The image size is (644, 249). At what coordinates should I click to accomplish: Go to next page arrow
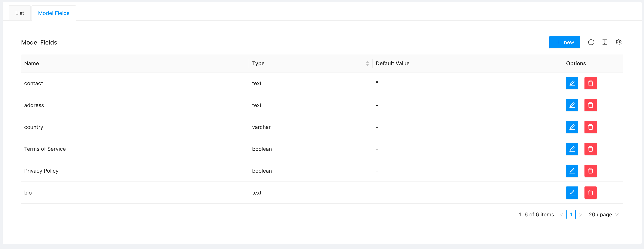coord(580,214)
